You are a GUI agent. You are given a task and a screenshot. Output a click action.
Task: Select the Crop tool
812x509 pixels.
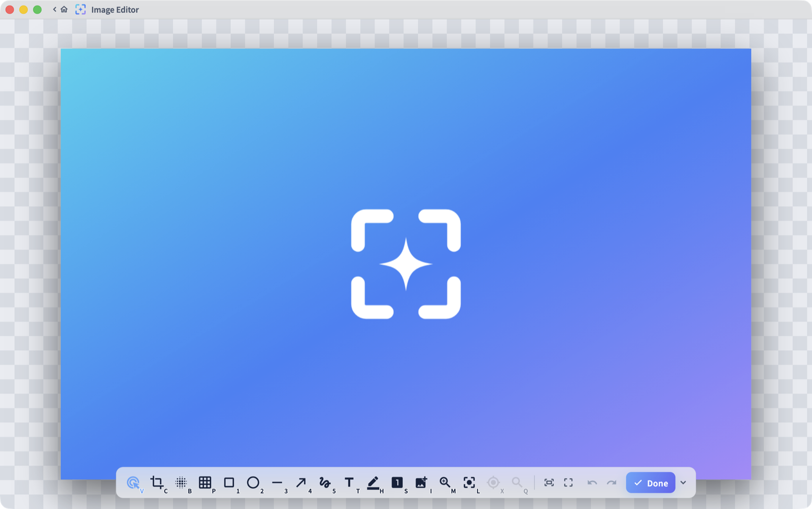(157, 482)
